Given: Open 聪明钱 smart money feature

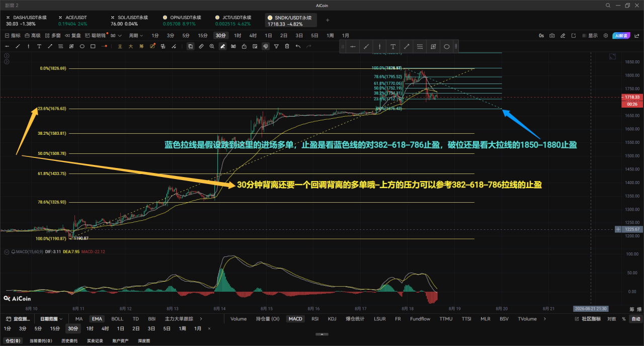Looking at the screenshot, I should tap(96, 36).
